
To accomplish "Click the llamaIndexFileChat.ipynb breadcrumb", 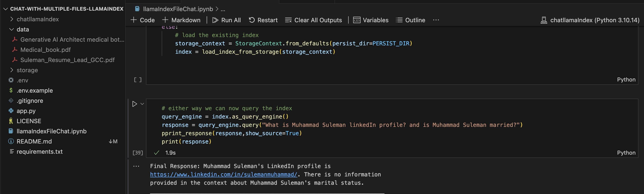I will click(x=178, y=9).
